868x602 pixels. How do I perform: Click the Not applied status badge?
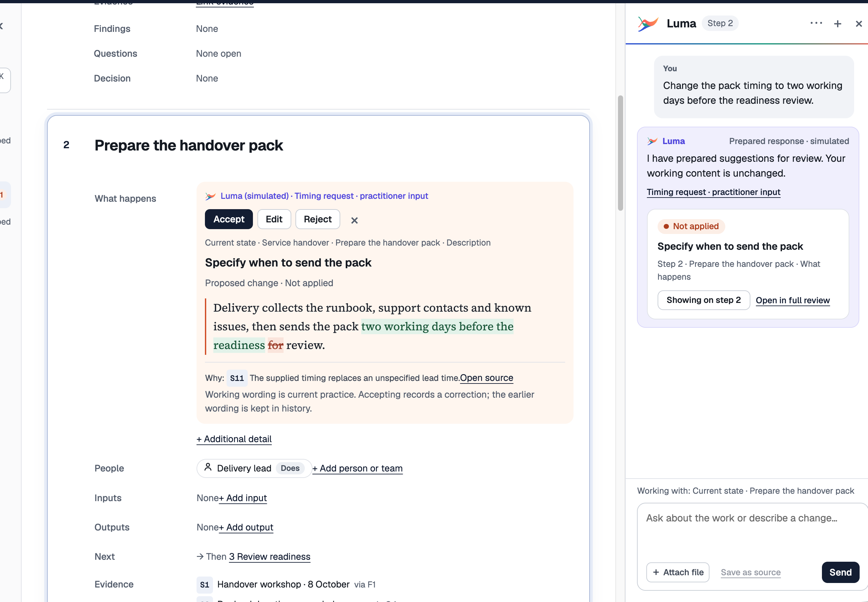point(691,226)
